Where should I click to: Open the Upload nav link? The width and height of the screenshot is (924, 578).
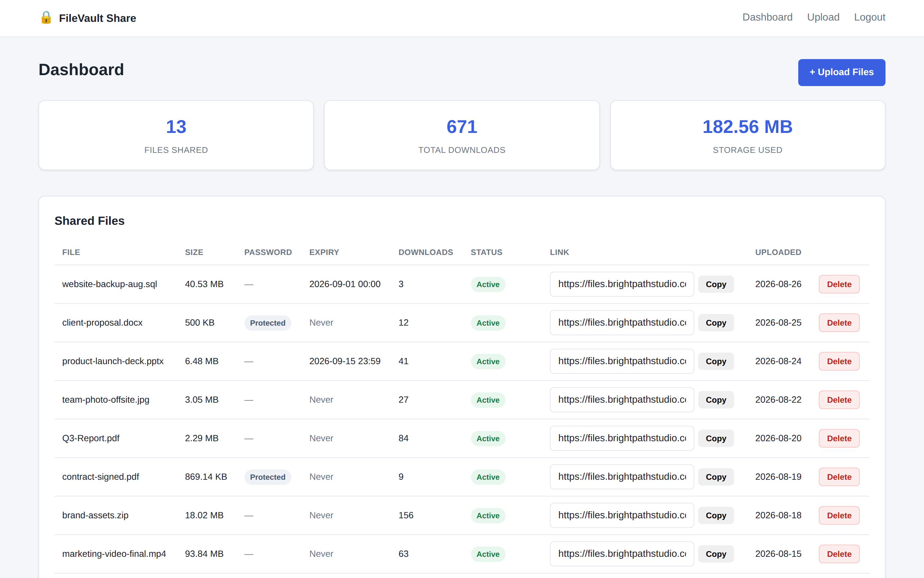[823, 17]
